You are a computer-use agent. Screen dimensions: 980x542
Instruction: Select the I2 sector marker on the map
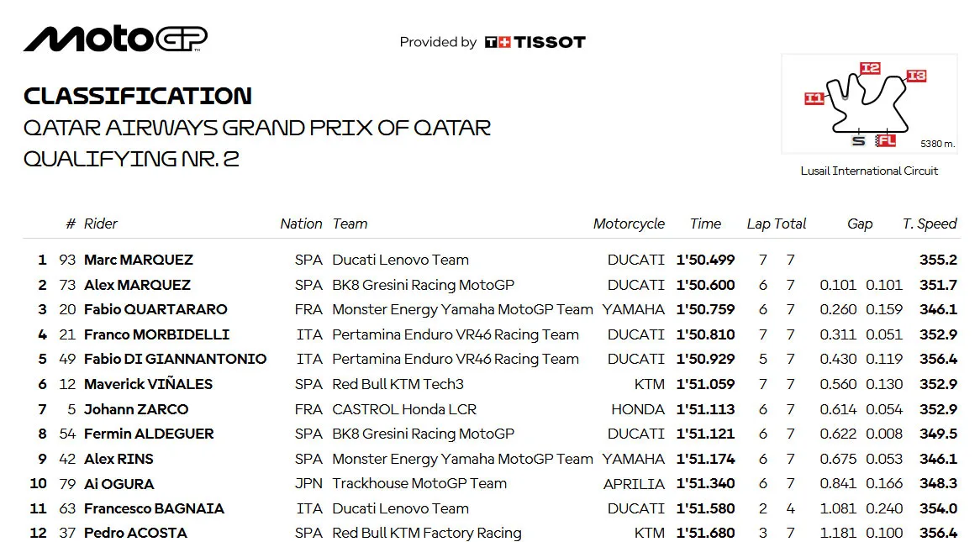pyautogui.click(x=870, y=68)
